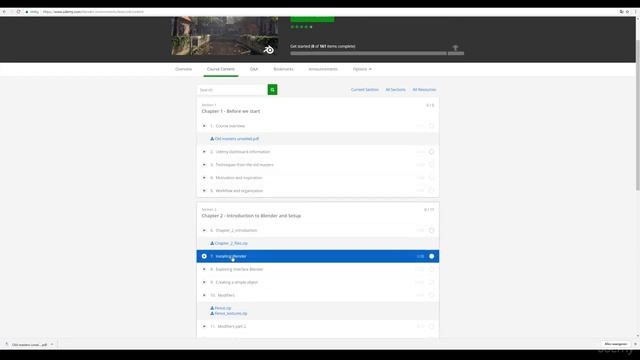This screenshot has height=360, width=640.
Task: Click play arrow beside Chapter_2_introduction
Action: click(x=204, y=231)
